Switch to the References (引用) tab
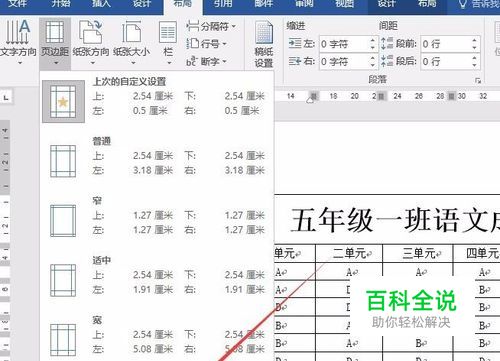The height and width of the screenshot is (361, 500). [223, 4]
